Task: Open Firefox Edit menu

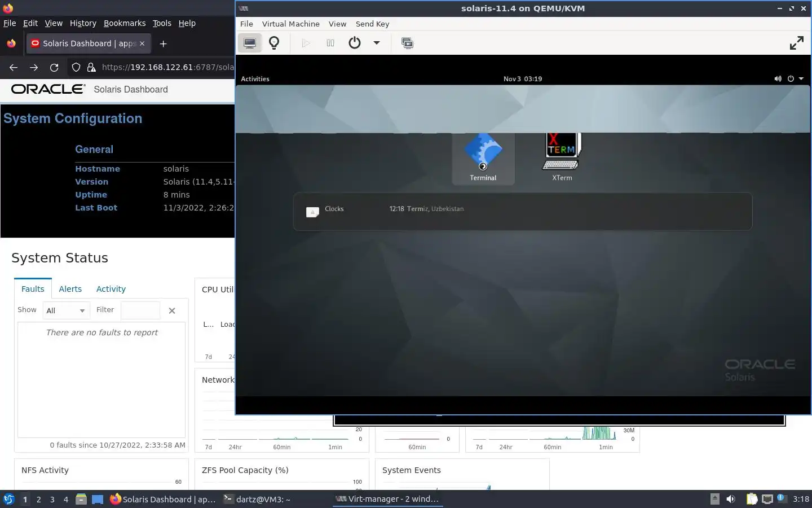Action: click(30, 23)
